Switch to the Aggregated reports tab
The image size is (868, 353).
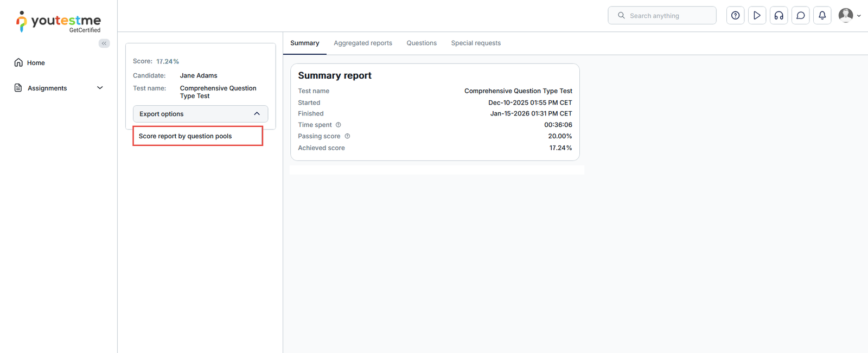[363, 43]
